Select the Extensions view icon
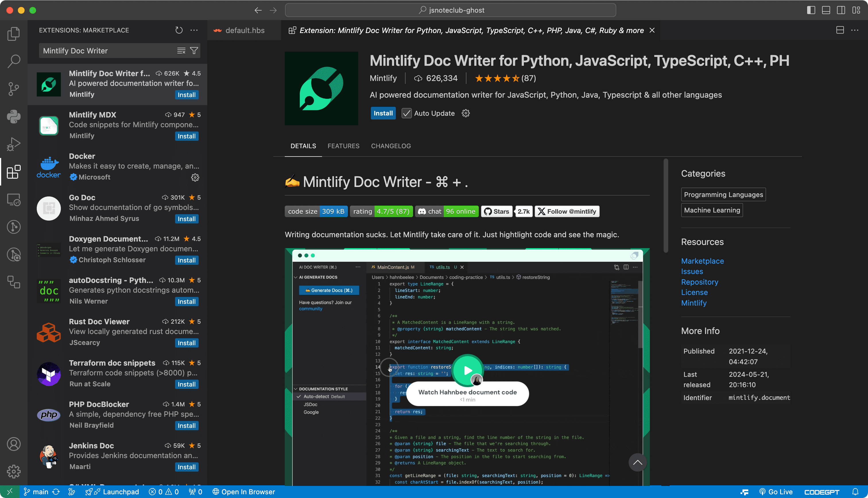 click(x=14, y=172)
